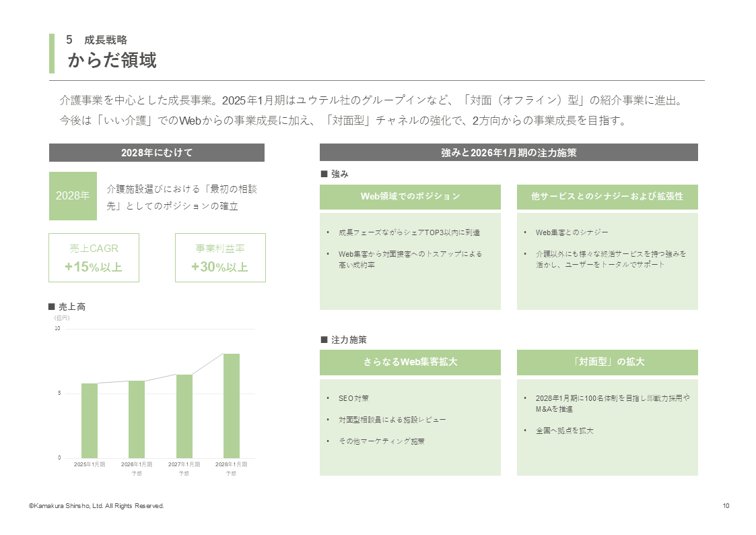Click the green 2028年 box
Viewport: 756px width, 535px height.
73,196
